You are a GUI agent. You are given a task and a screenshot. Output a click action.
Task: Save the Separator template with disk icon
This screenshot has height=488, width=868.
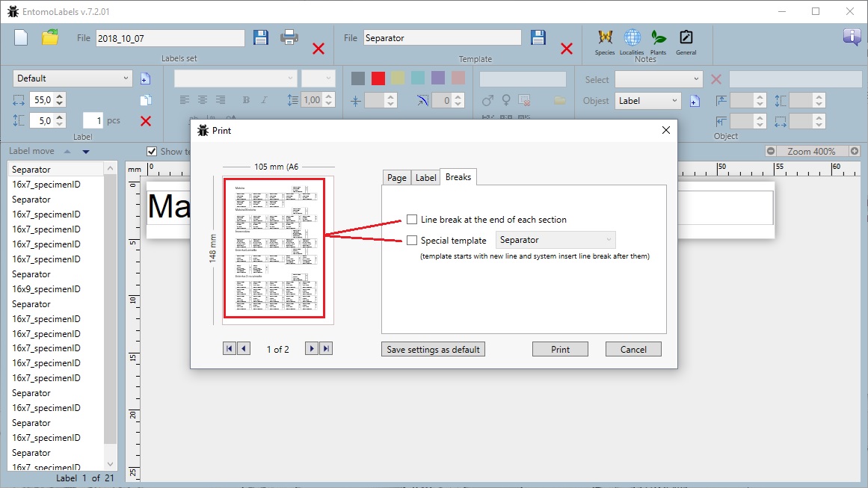pos(538,37)
